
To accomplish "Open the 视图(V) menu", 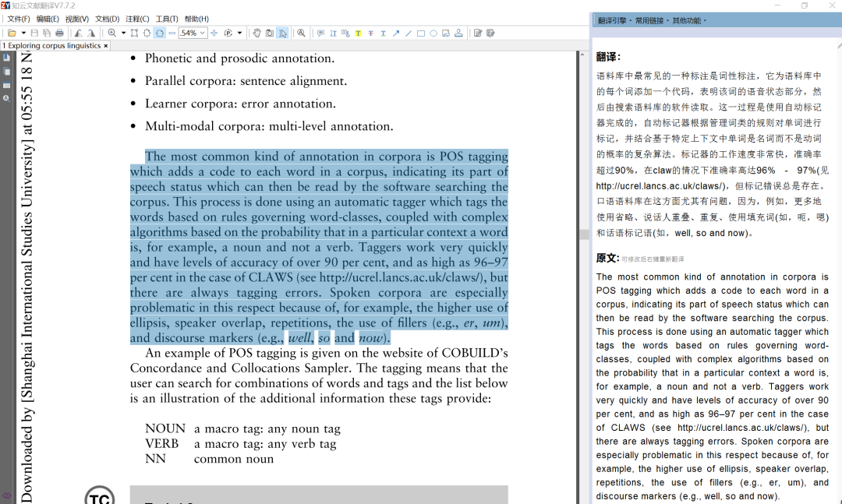I will click(x=76, y=19).
